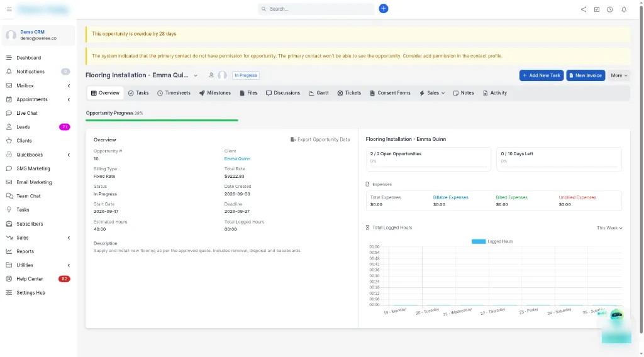The width and height of the screenshot is (644, 357).
Task: Click the Demo CRM profile avatar
Action: tap(11, 35)
